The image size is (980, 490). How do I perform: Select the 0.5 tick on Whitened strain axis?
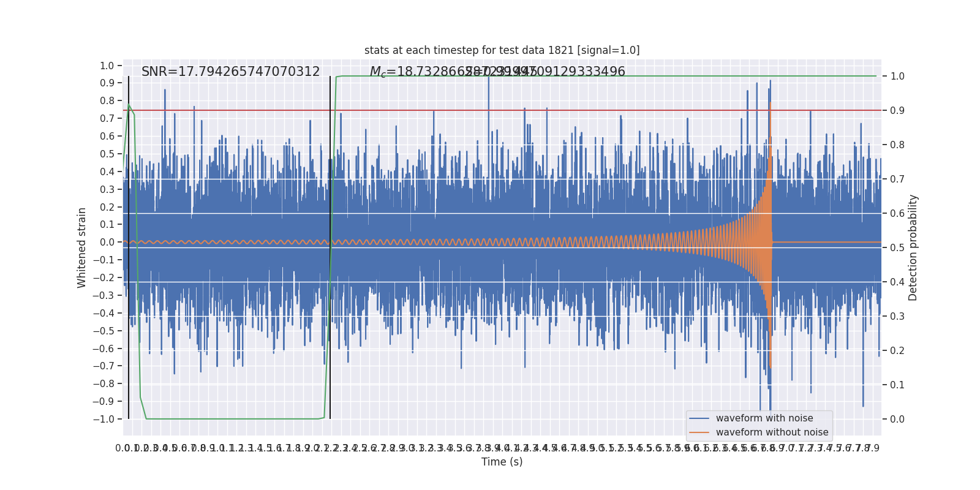click(107, 154)
